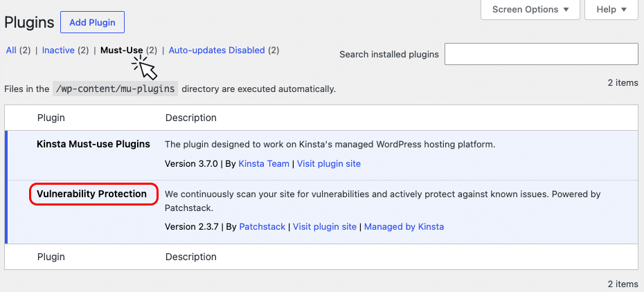Open the Screen Options dropdown
The width and height of the screenshot is (644, 292).
point(530,10)
